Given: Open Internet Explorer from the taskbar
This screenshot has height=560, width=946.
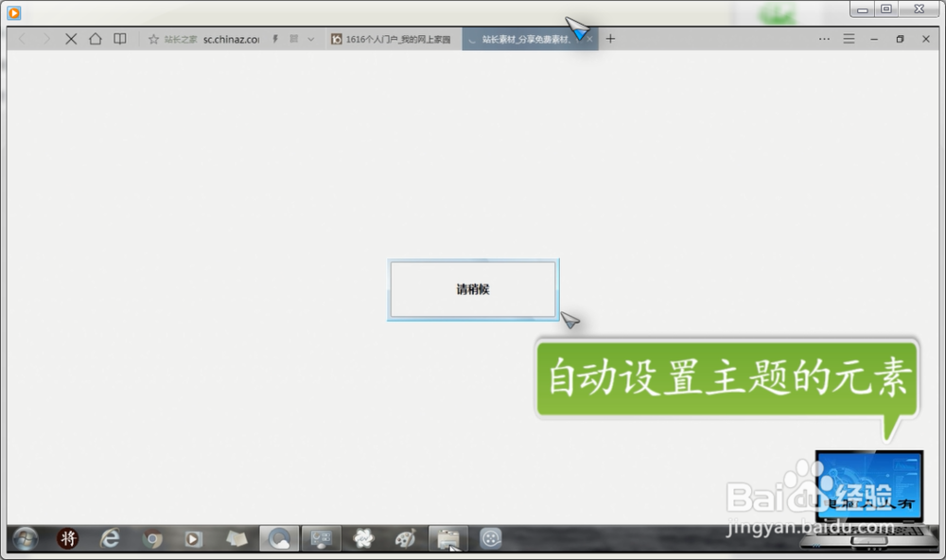Looking at the screenshot, I should pyautogui.click(x=110, y=538).
